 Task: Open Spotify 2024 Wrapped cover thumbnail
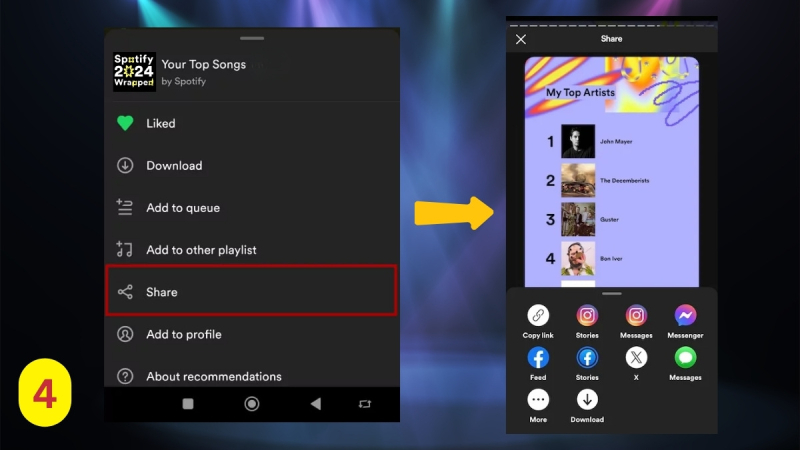[x=134, y=72]
